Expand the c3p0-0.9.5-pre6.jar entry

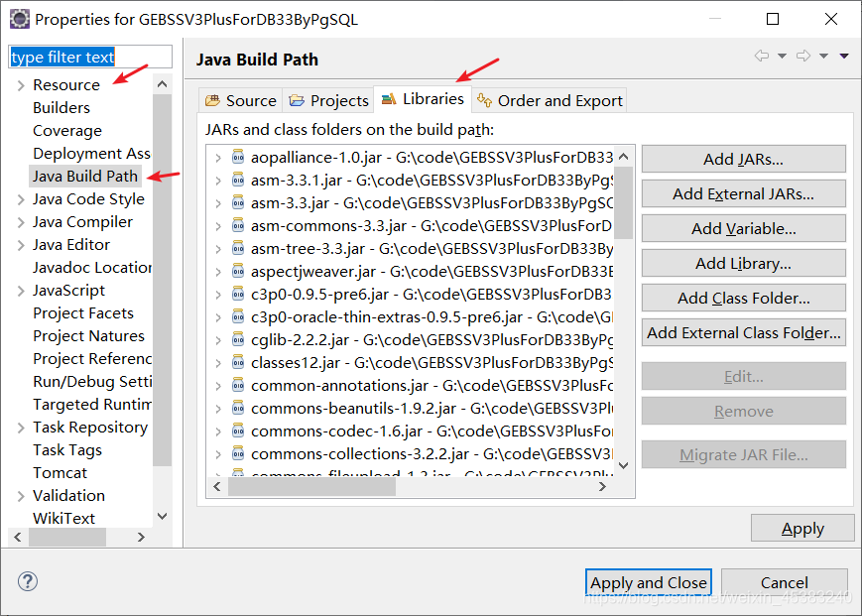pyautogui.click(x=218, y=295)
